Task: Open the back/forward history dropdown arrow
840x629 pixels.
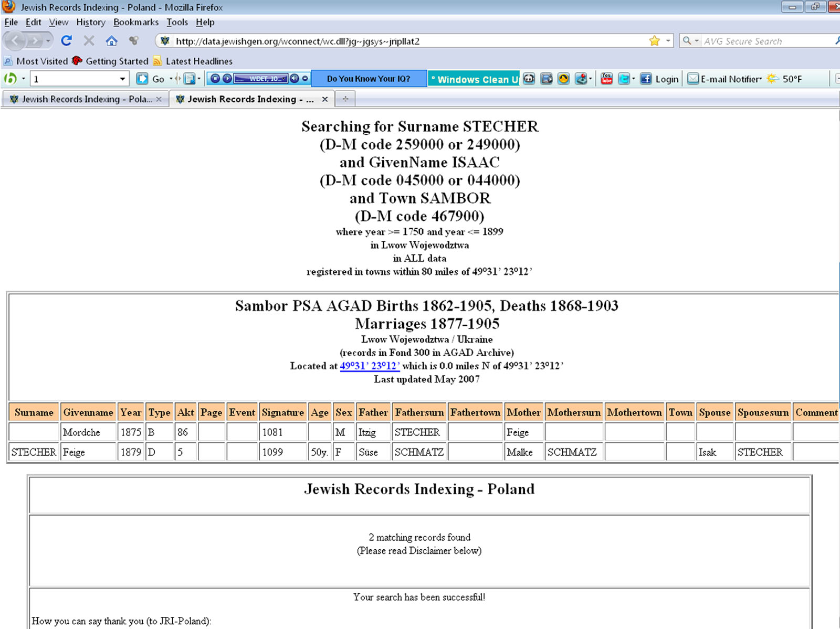Action: [x=48, y=40]
